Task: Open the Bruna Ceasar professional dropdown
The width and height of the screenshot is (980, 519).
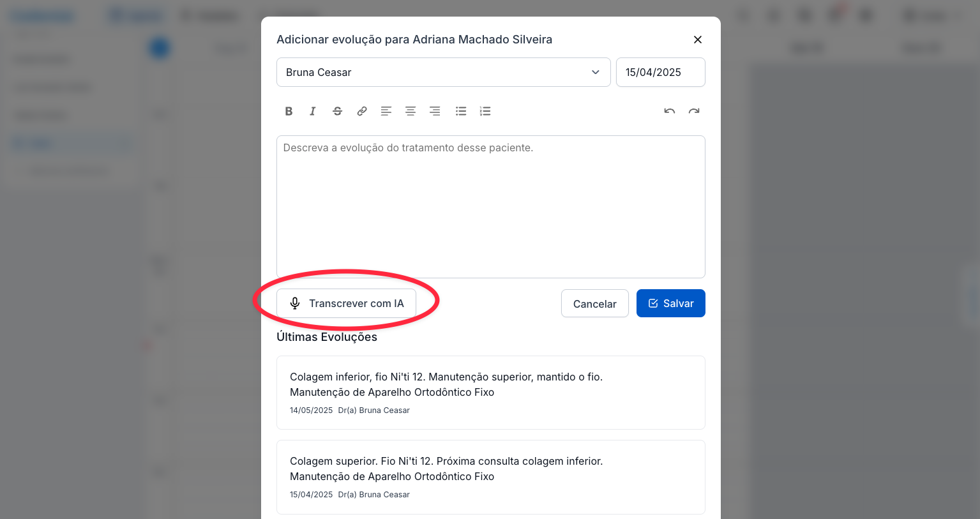Action: pos(443,72)
